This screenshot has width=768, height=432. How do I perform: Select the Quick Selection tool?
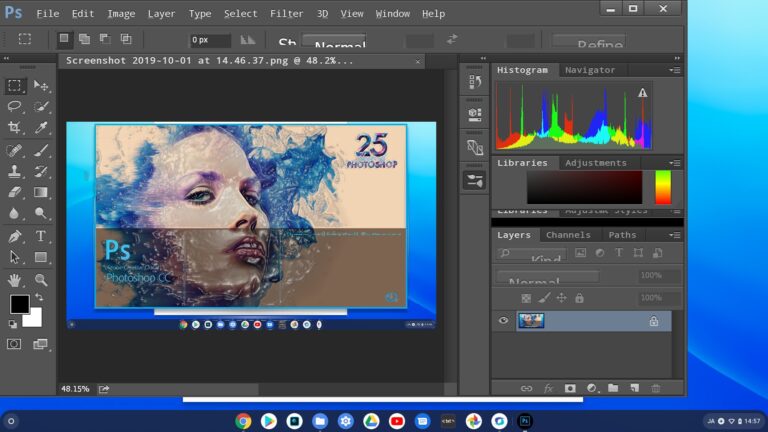(x=41, y=106)
